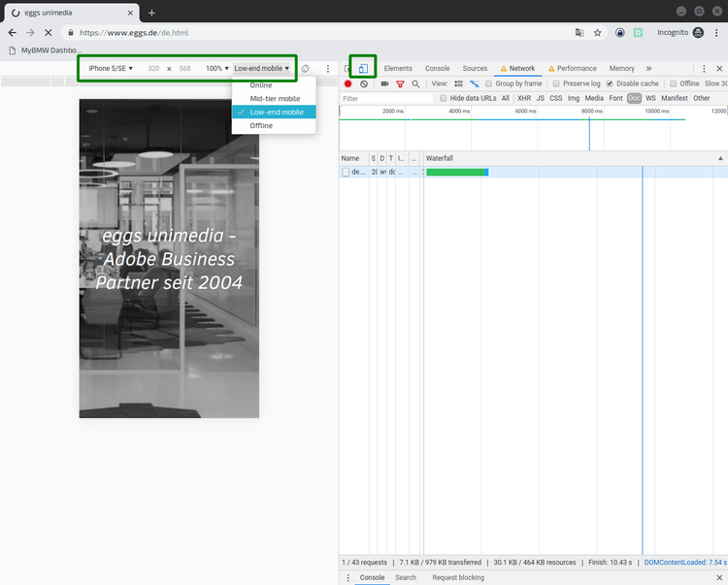Image resolution: width=728 pixels, height=585 pixels.
Task: Open the MyBMW Dashboard bookmark
Action: (45, 50)
